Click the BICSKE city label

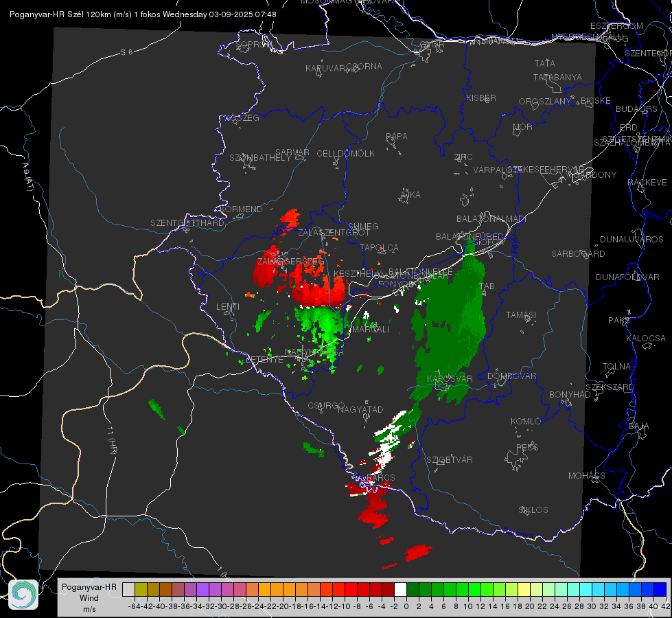click(x=596, y=100)
